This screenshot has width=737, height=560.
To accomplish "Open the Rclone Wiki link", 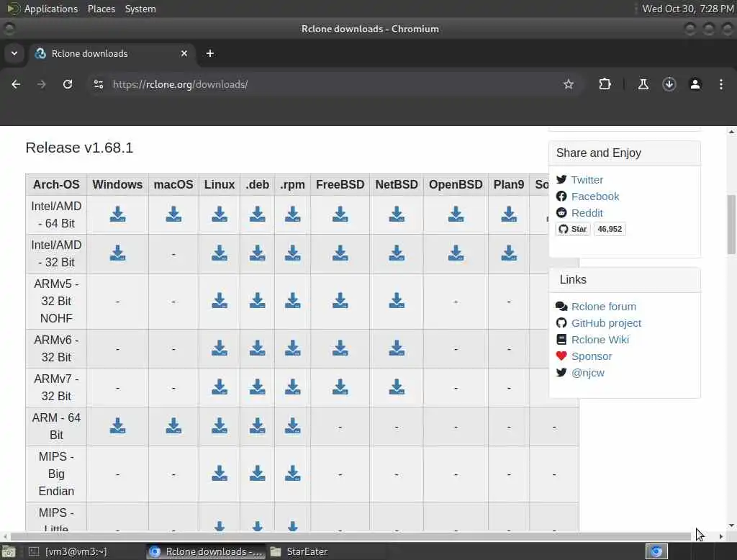I will [600, 340].
